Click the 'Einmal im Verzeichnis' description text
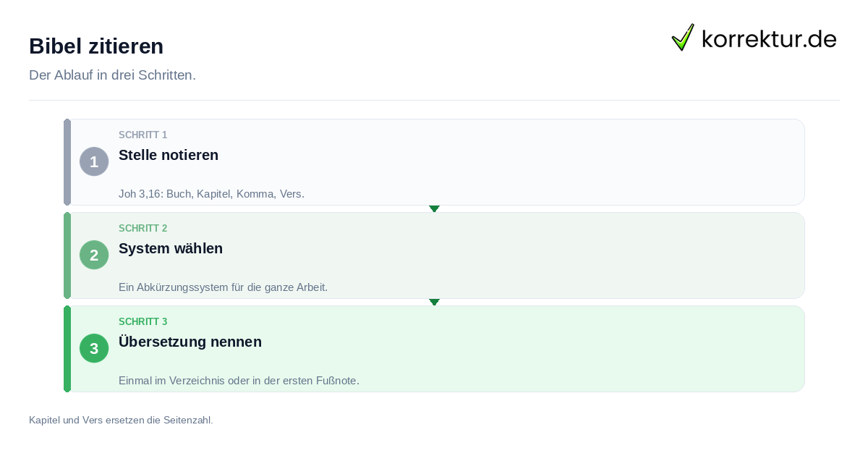 (x=239, y=381)
